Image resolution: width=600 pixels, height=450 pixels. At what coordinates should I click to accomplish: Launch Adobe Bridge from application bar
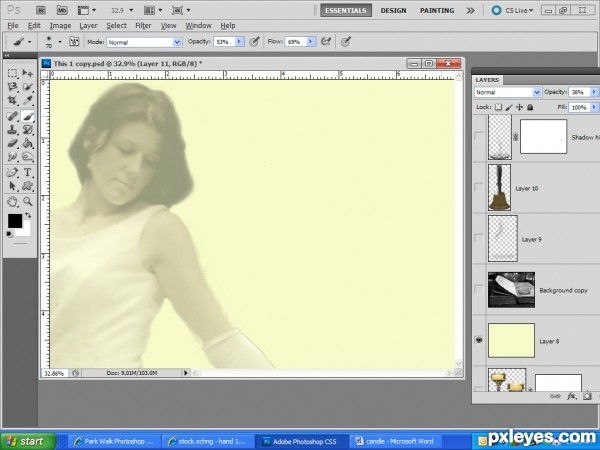point(41,10)
